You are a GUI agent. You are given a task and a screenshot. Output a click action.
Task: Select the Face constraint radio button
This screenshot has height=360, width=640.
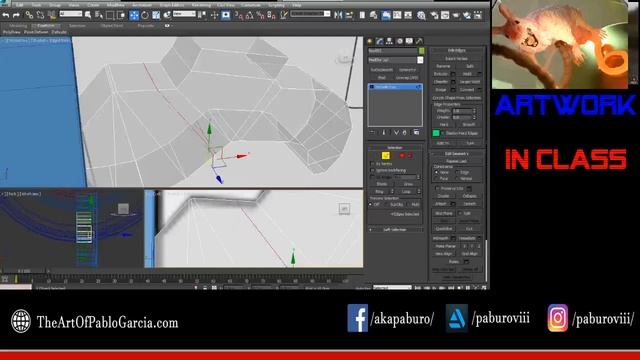point(437,179)
